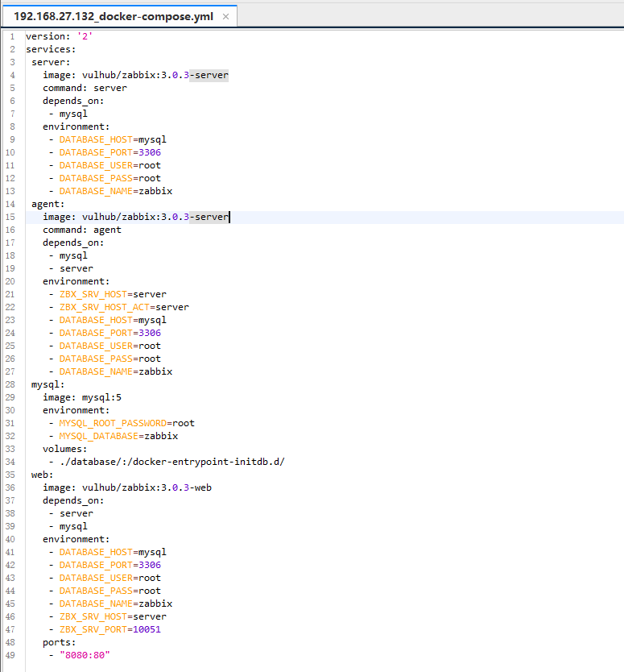The height and width of the screenshot is (672, 624).
Task: Click "ZBX_SRV_HOST=server" on line 21
Action: (113, 294)
